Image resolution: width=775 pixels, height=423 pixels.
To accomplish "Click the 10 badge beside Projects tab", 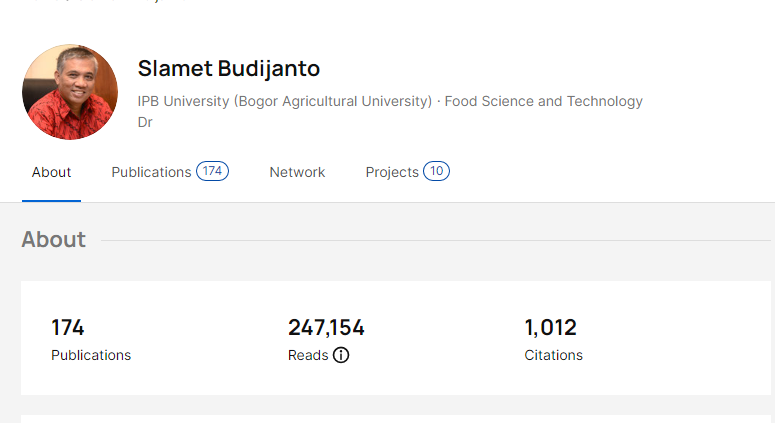I will coord(436,171).
